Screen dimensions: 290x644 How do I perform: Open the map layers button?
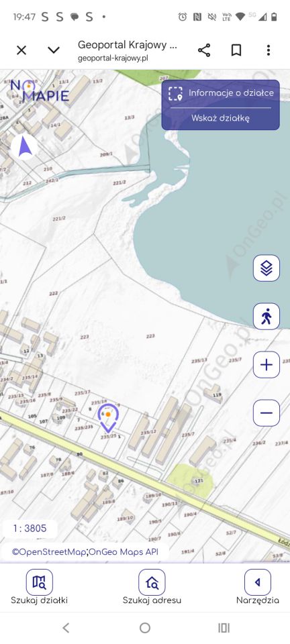[267, 268]
